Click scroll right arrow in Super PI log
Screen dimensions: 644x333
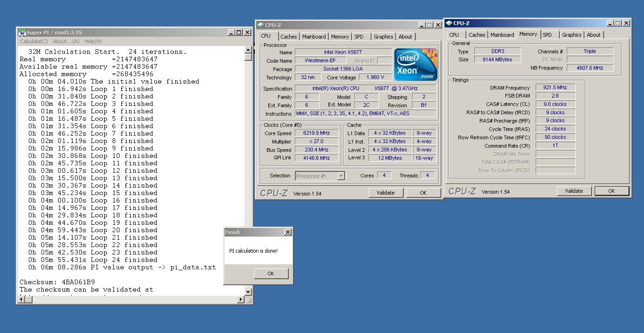click(x=241, y=300)
